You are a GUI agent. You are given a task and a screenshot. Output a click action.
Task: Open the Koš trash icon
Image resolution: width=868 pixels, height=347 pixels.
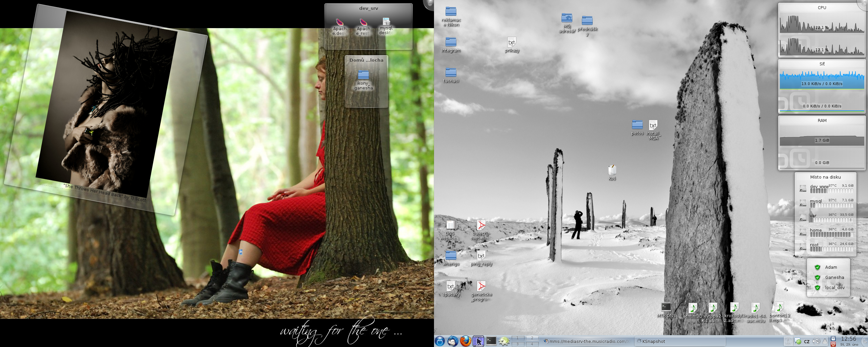(612, 170)
